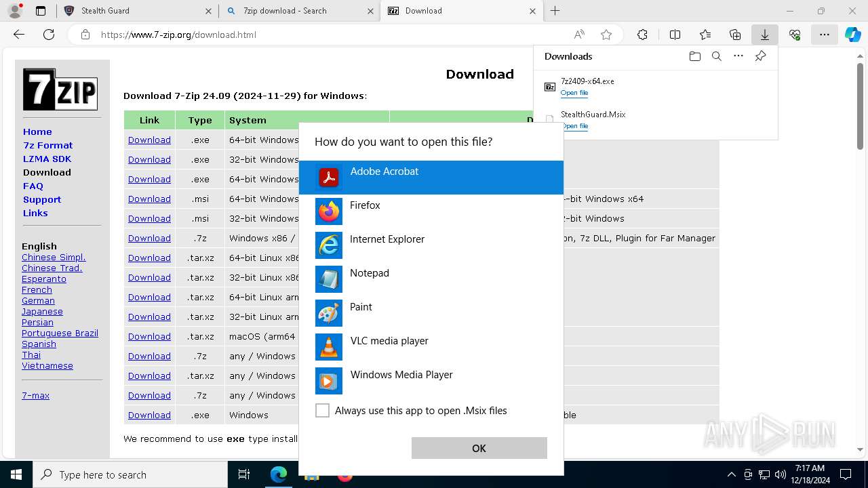View site information lock icon
The image size is (868, 488).
coord(85,35)
